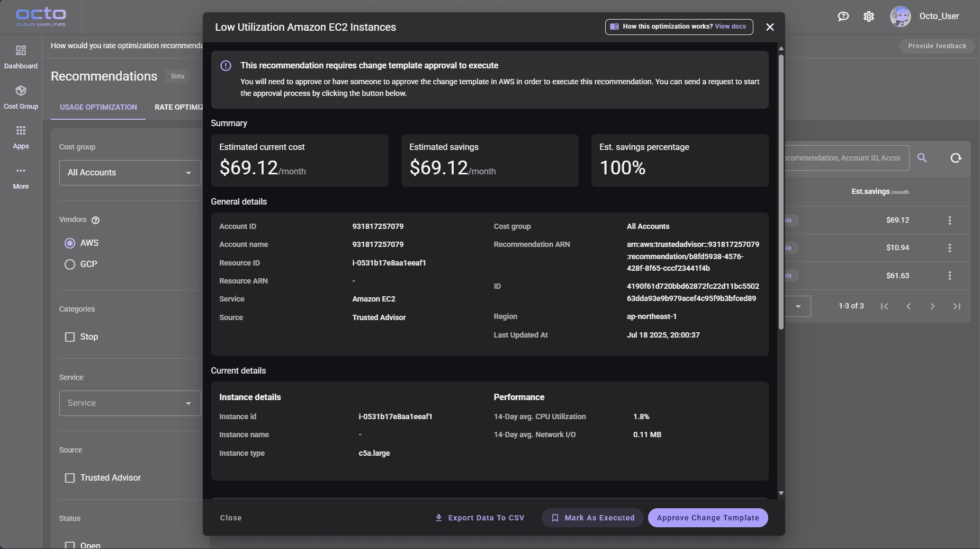Open the Service filter dropdown
The height and width of the screenshot is (549, 980).
click(x=130, y=403)
